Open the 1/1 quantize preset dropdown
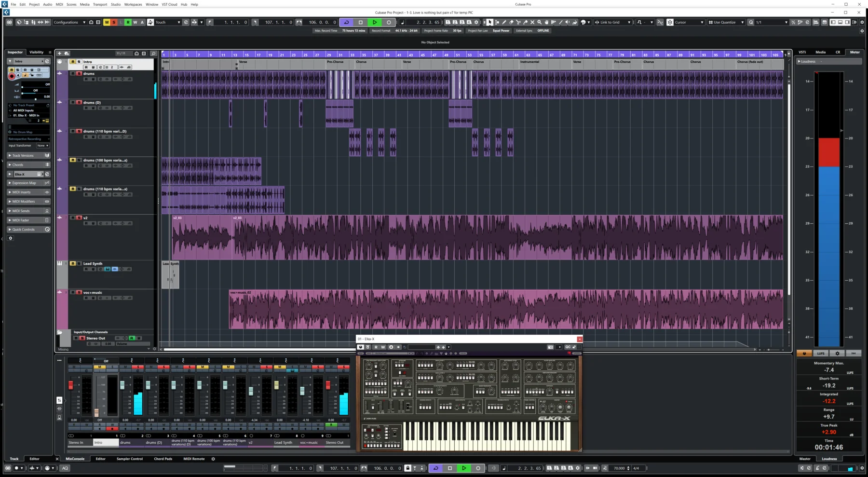This screenshot has height=477, width=868. [772, 22]
